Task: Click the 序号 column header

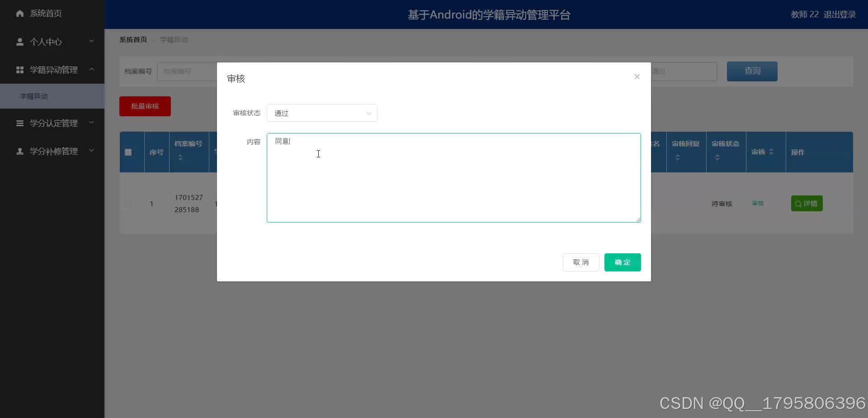Action: [x=156, y=152]
